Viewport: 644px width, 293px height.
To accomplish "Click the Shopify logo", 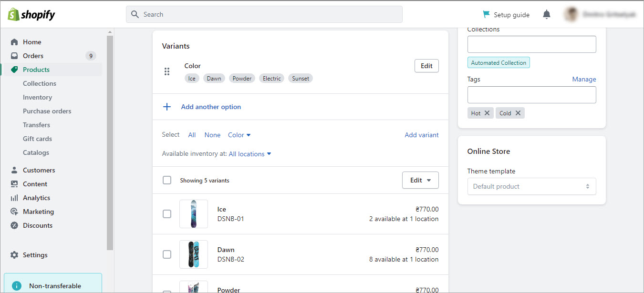I will [x=31, y=14].
